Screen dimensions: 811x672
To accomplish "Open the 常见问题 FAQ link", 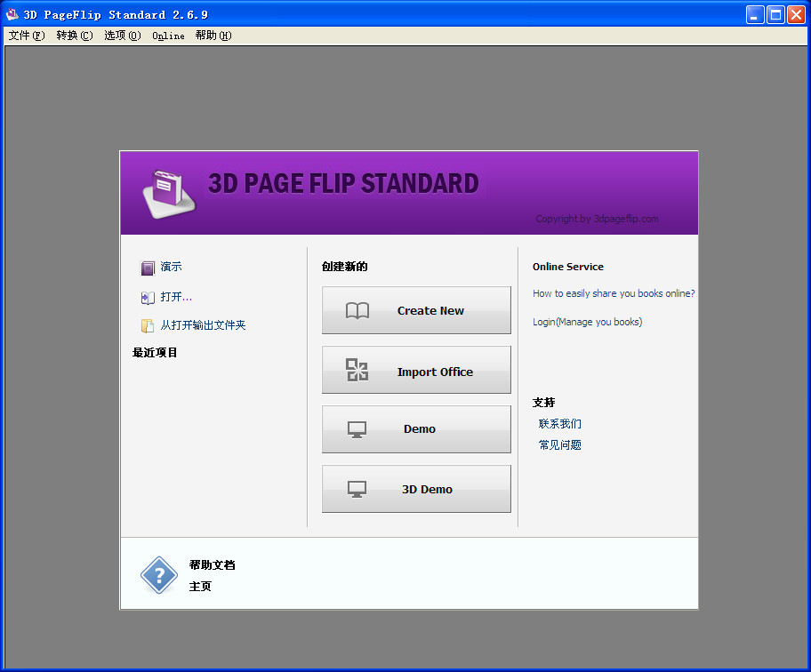I will pyautogui.click(x=560, y=445).
